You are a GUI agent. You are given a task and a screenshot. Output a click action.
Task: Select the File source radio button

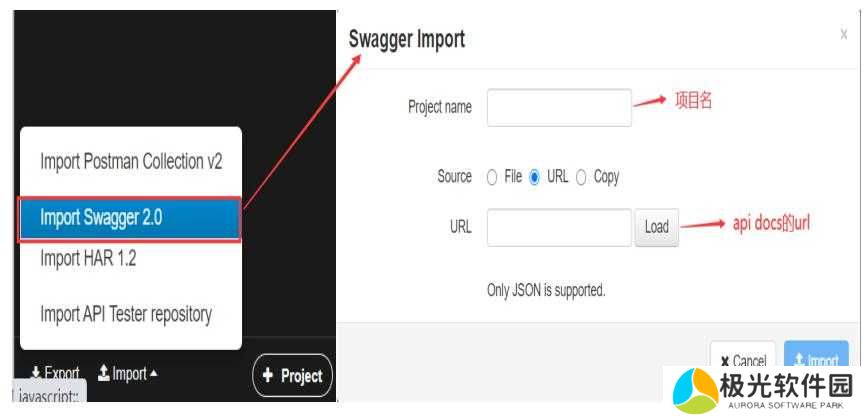[492, 177]
